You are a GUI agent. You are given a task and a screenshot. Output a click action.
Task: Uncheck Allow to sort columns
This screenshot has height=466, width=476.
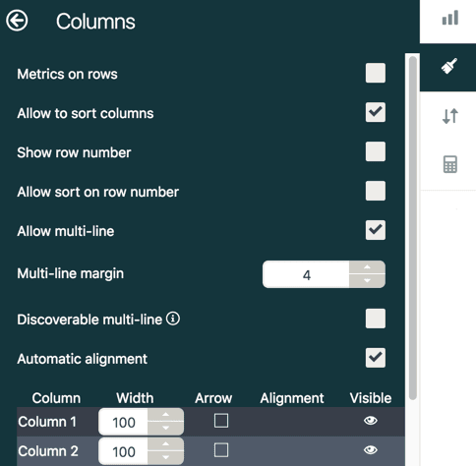(x=376, y=112)
